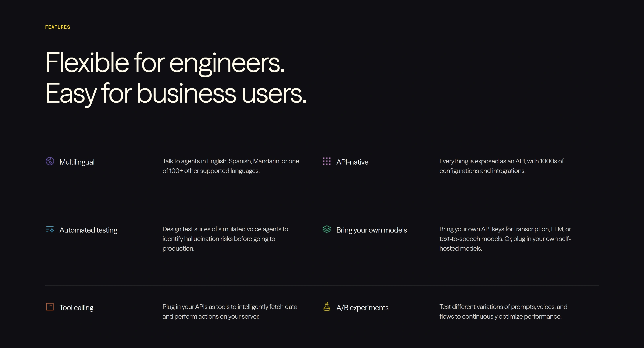
Task: Click the yellow FEATURES section label
Action: pos(58,27)
